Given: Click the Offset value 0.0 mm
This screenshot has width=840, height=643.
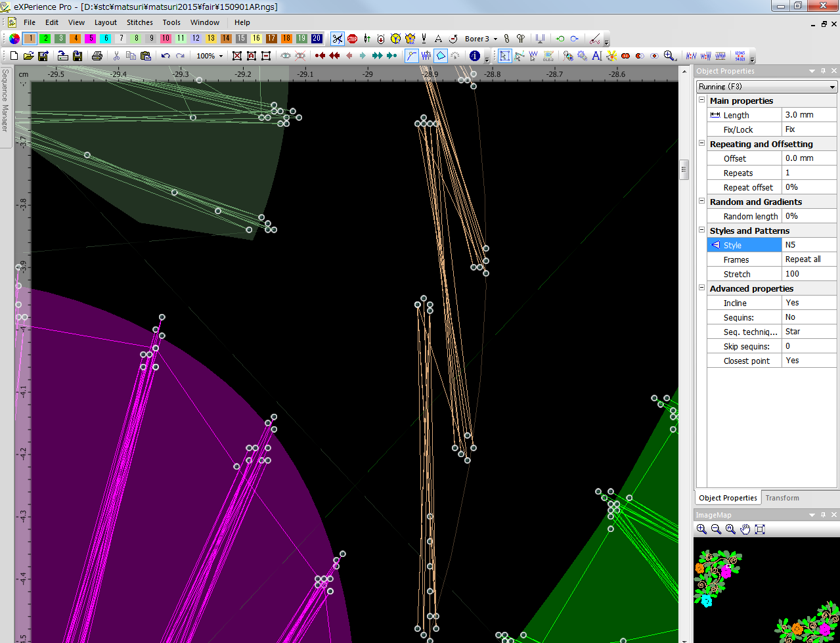Looking at the screenshot, I should coord(809,158).
